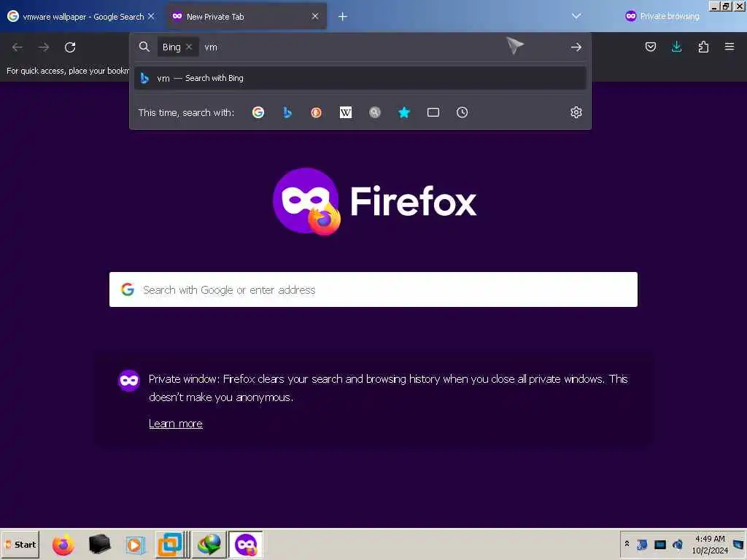The height and width of the screenshot is (560, 747).
Task: Open the Windows Start menu
Action: tap(20, 544)
